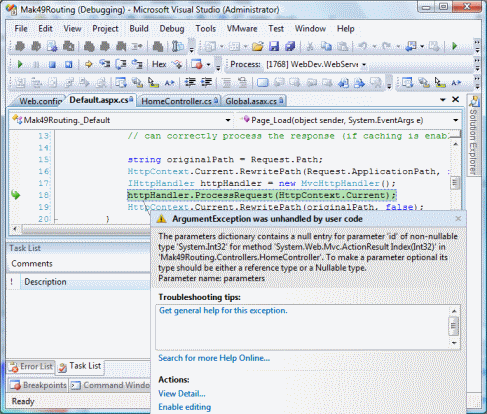Click the Paste clipboard icon
This screenshot has height=414, width=487.
point(342,46)
